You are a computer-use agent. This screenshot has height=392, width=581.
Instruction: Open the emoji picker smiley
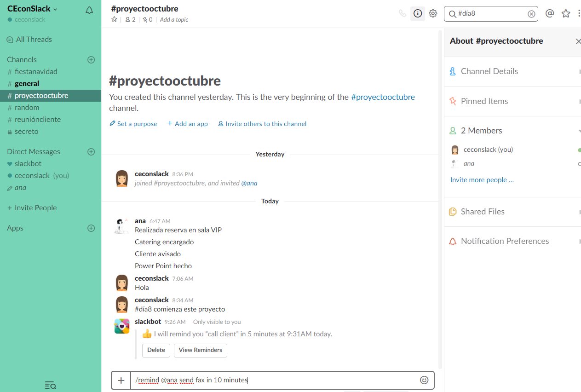[424, 380]
